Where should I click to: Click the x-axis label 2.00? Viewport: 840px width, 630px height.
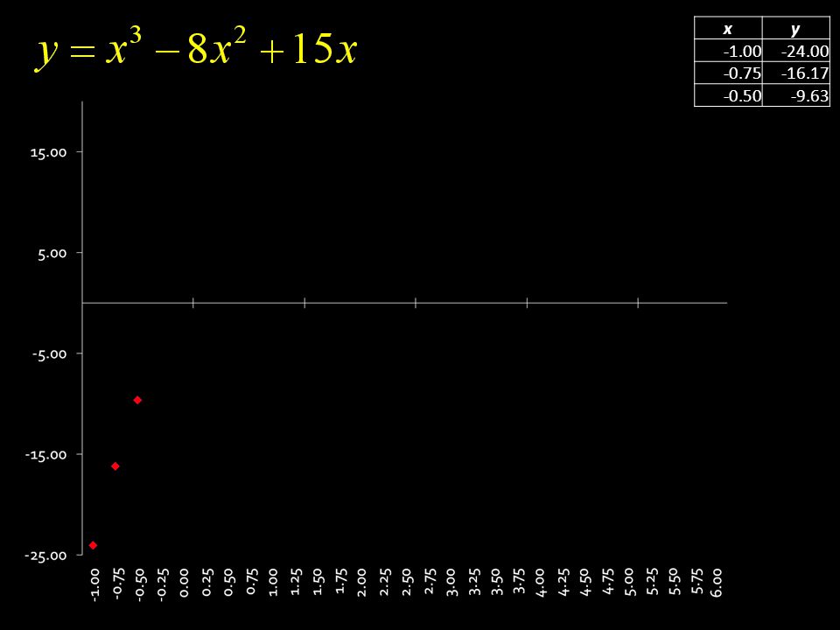point(361,583)
